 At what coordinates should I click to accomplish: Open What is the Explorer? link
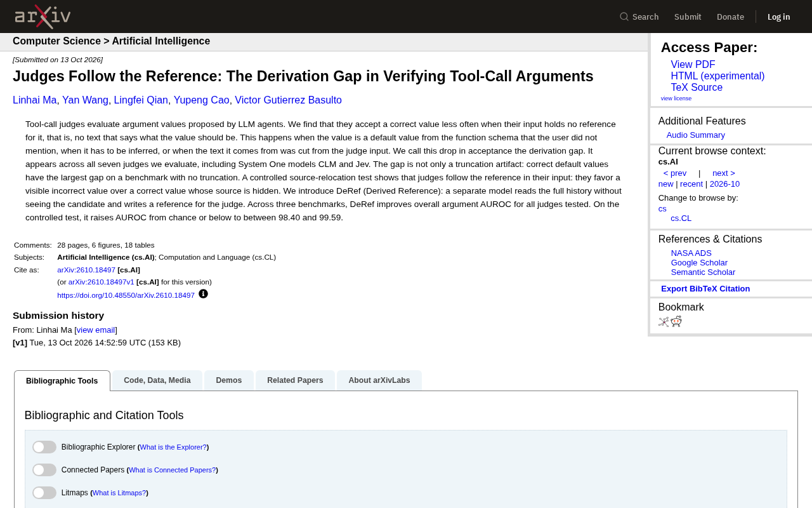point(173,447)
